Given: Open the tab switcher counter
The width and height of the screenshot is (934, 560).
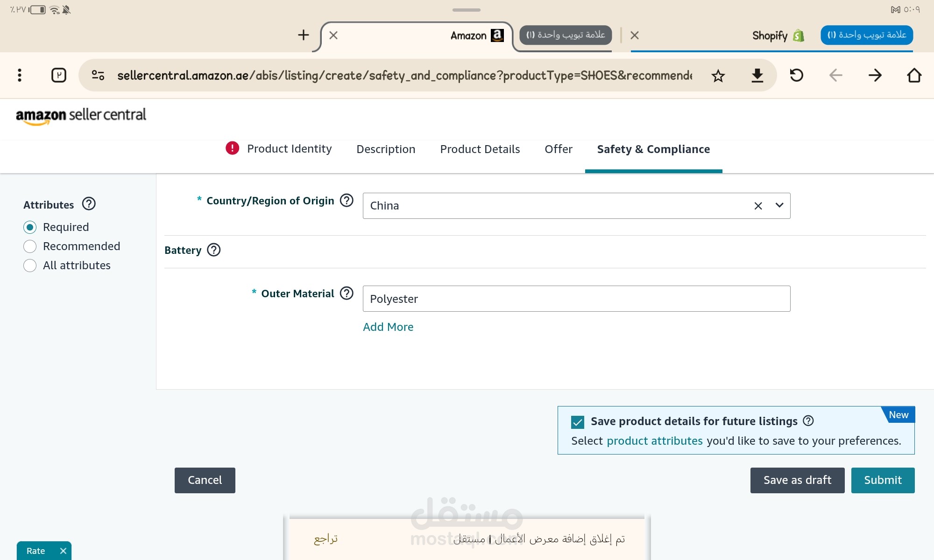Looking at the screenshot, I should click(x=59, y=75).
